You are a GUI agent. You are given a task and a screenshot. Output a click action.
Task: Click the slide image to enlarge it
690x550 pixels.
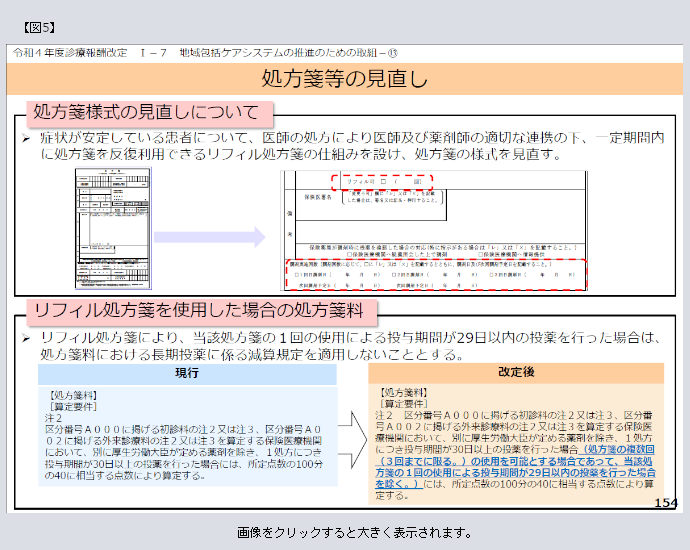pyautogui.click(x=345, y=278)
